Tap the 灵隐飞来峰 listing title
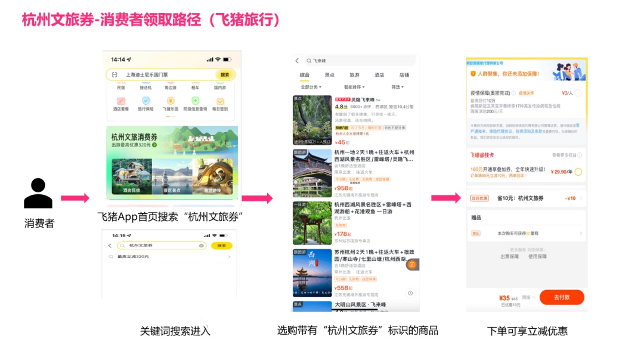 (363, 99)
